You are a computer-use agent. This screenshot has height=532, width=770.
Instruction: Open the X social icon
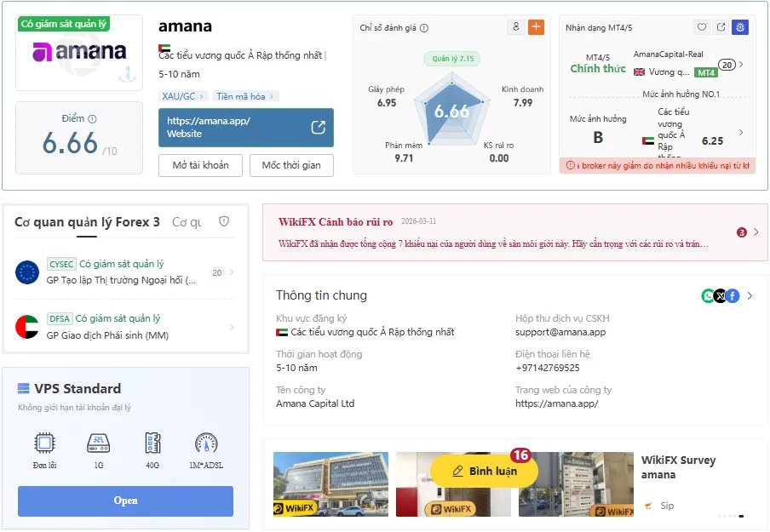pyautogui.click(x=720, y=296)
